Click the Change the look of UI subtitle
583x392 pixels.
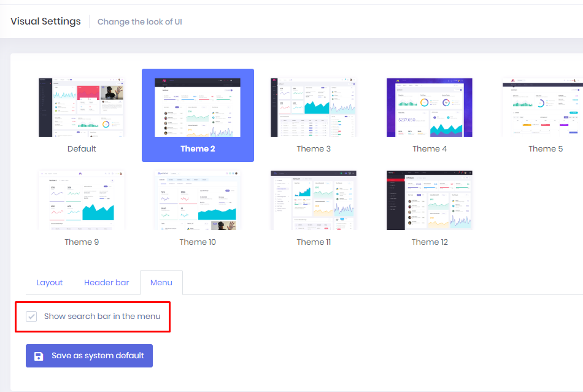140,21
